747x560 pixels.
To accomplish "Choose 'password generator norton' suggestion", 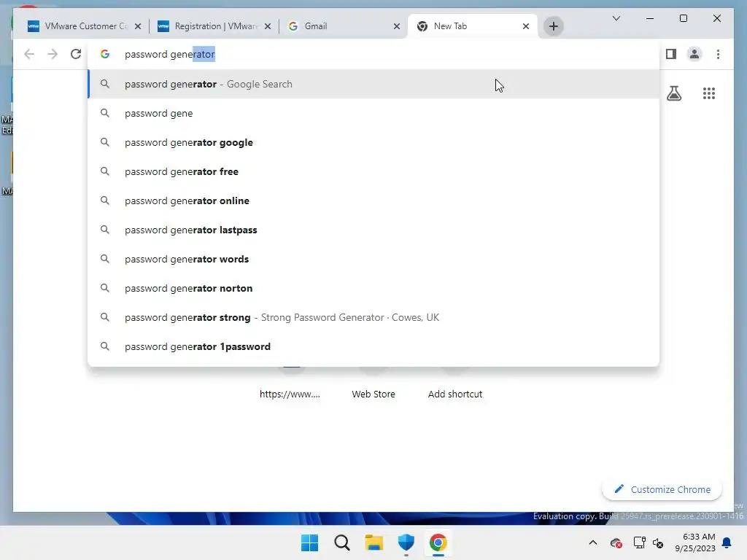I will (x=374, y=288).
